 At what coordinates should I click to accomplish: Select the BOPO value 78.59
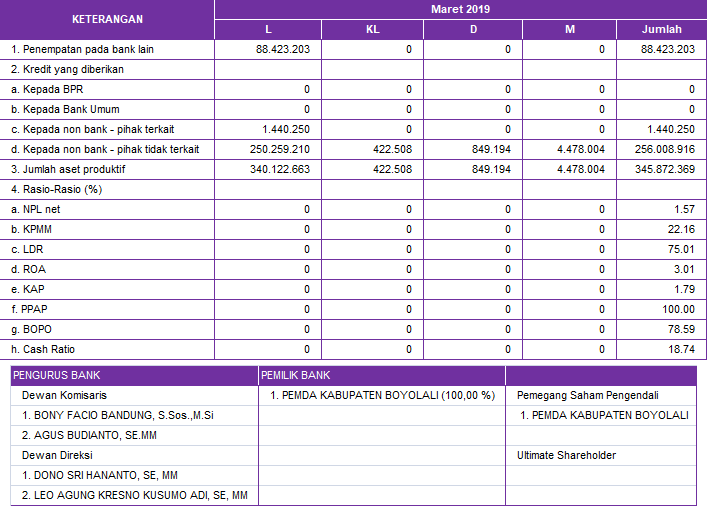(680, 329)
